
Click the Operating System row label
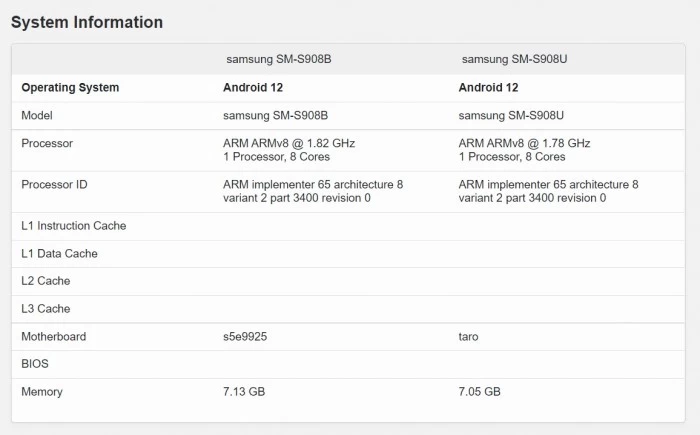[x=70, y=88]
